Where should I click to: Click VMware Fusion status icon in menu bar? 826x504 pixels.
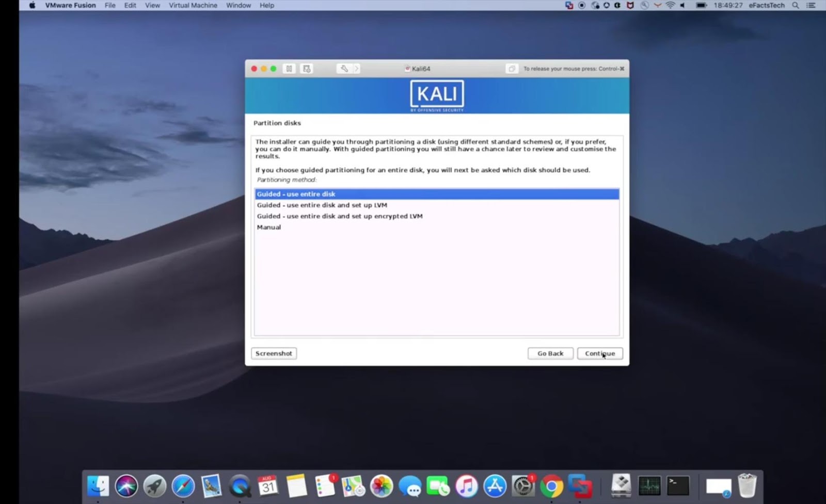569,5
